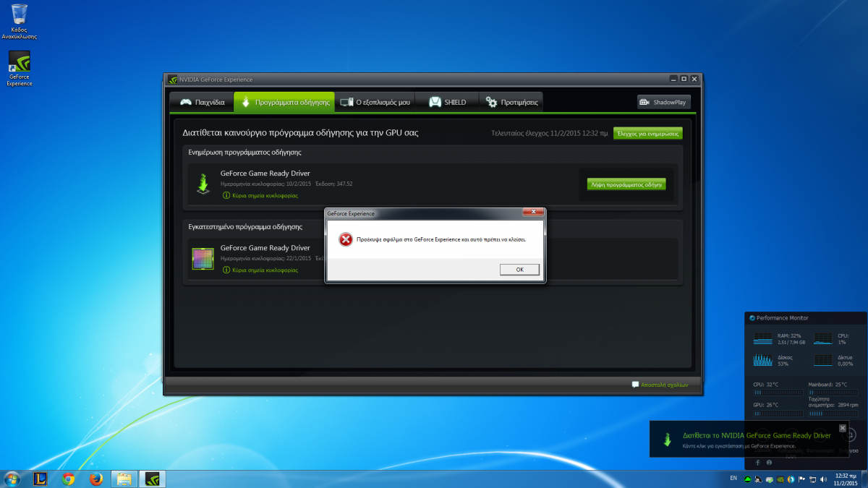Click the NVIDIA tray icon

[x=780, y=479]
